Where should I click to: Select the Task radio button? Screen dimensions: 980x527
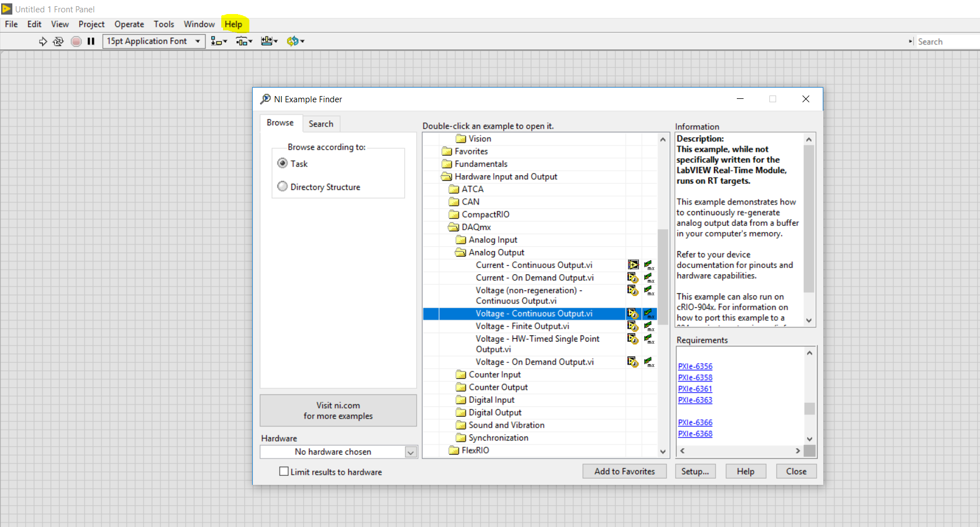click(x=282, y=163)
